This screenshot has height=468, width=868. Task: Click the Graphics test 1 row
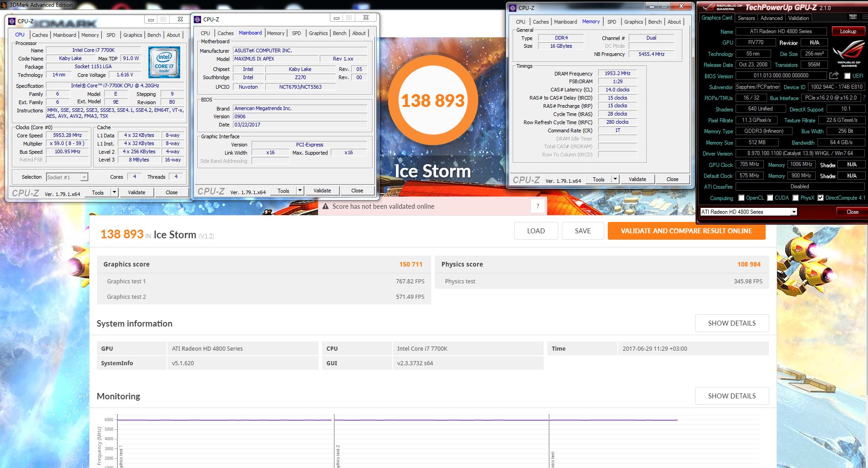coord(264,282)
